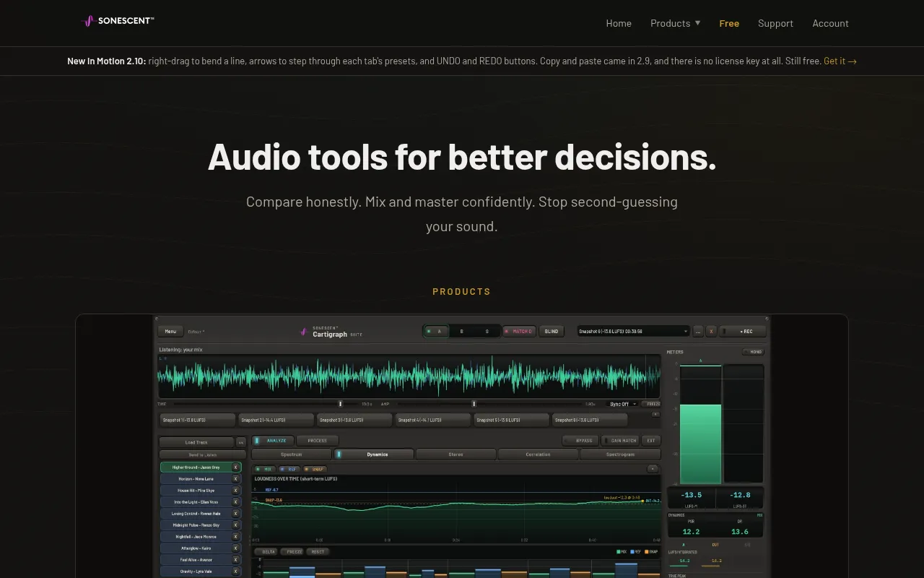Collapse the snapshot row with its small arrow
Image resolution: width=924 pixels, height=578 pixels.
[x=655, y=414]
